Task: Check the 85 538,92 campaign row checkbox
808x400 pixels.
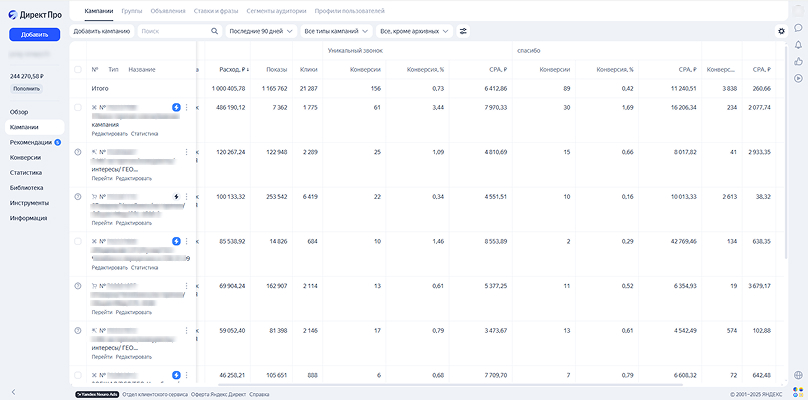Action: point(78,241)
